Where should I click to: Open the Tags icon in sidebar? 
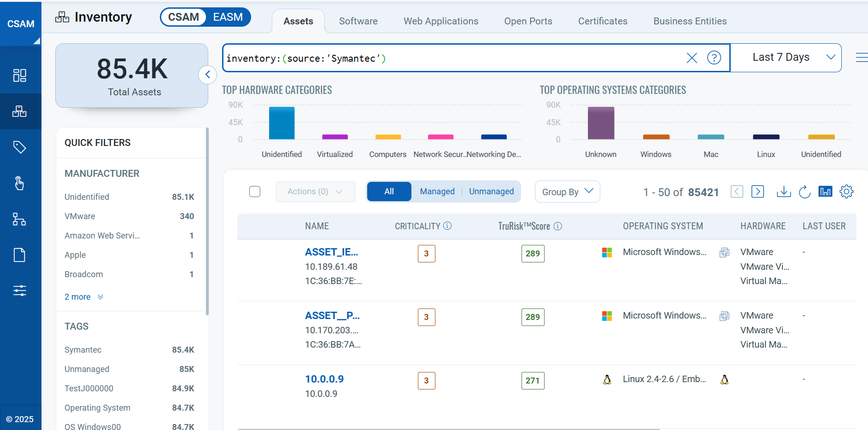click(19, 147)
